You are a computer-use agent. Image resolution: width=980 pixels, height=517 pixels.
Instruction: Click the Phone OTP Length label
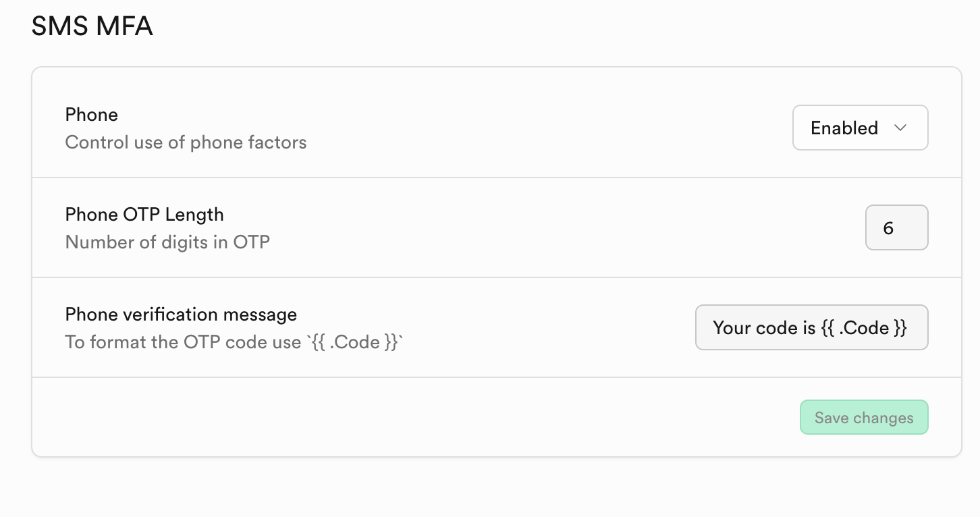(x=144, y=215)
